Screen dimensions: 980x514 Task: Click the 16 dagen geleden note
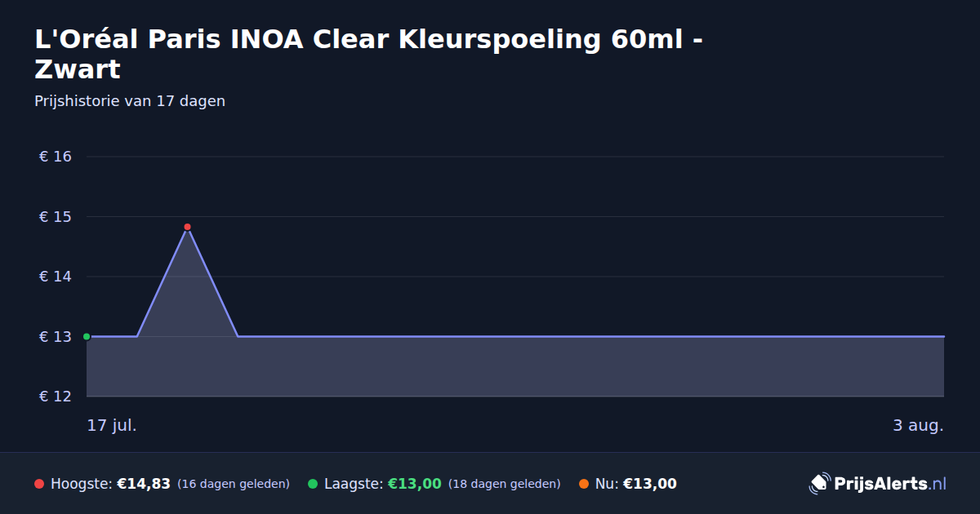[234, 484]
